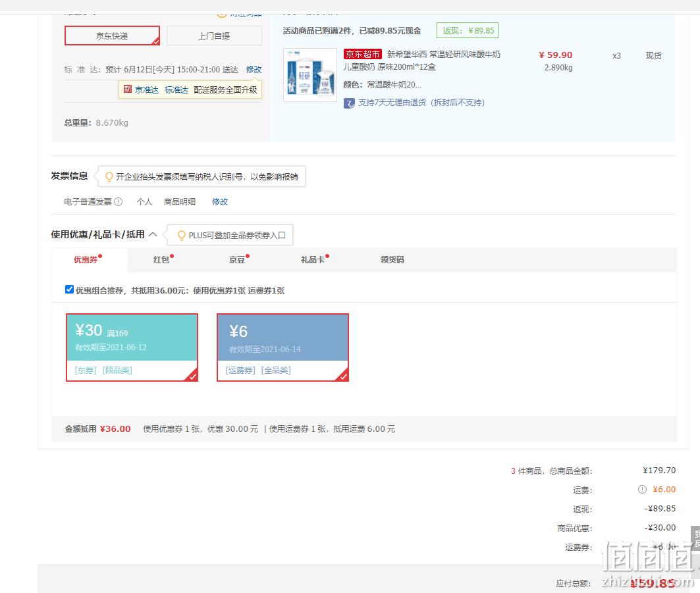The width and height of the screenshot is (700, 593).
Task: Deselect the ¥30 满169 coupon card
Action: [132, 348]
